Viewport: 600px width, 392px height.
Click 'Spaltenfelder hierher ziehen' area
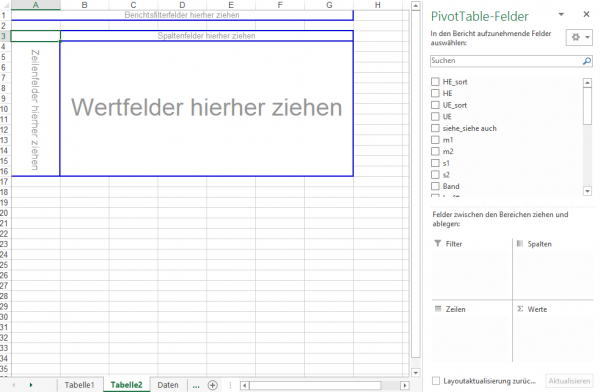(207, 36)
